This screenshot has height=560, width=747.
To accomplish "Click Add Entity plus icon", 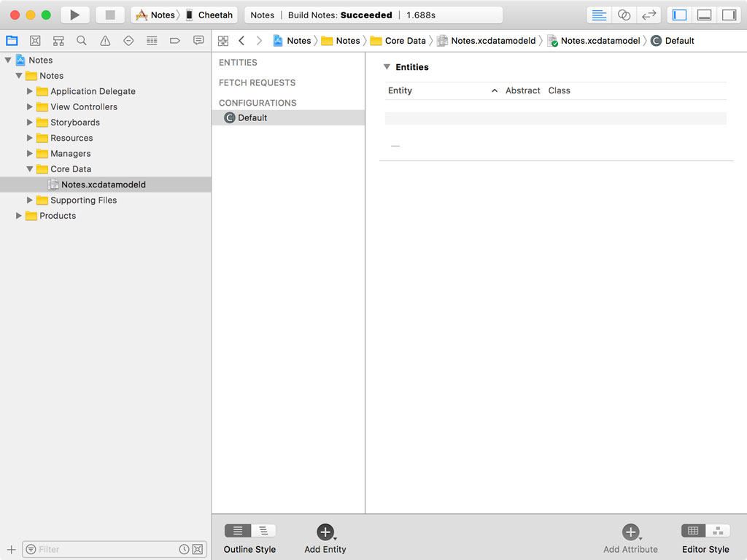I will click(325, 532).
